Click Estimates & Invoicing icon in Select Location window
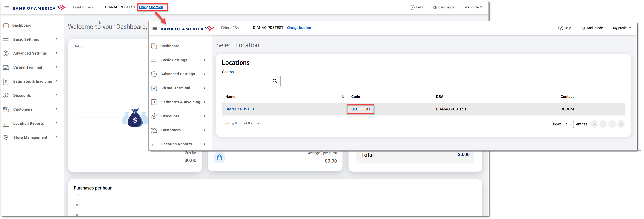Screen dimensions: 644x219 click(154, 102)
